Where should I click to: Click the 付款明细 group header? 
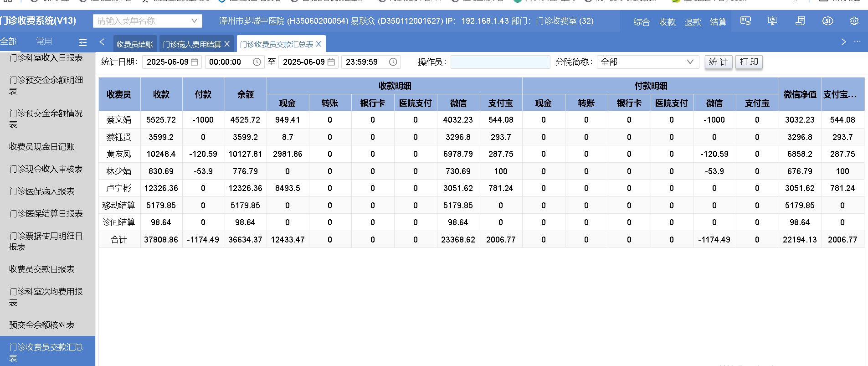pyautogui.click(x=651, y=86)
